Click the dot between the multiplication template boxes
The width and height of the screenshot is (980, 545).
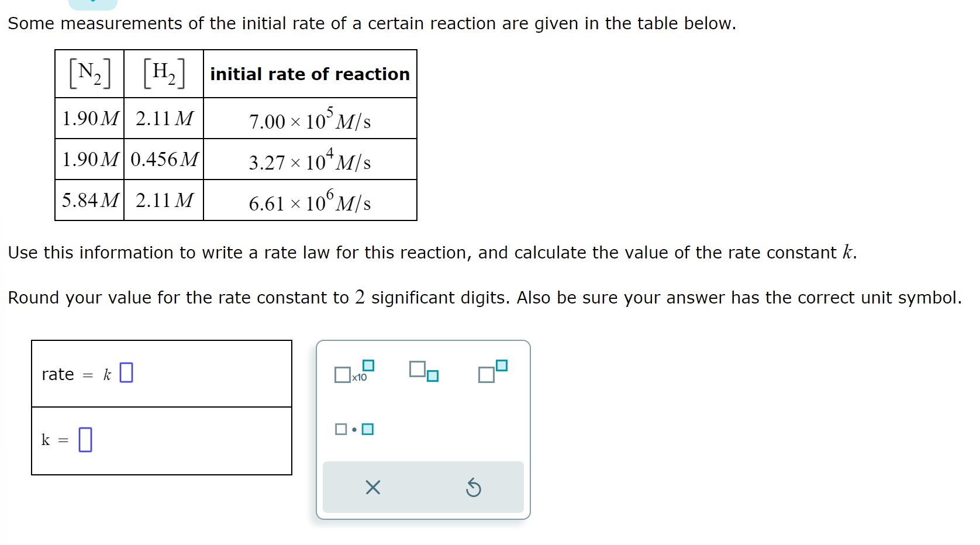[354, 430]
